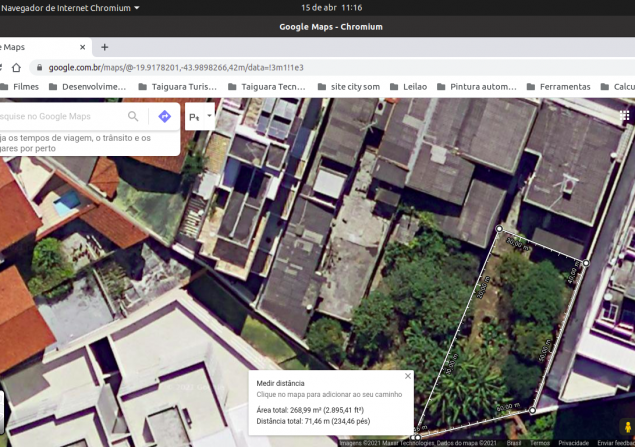Open the Calcu... bookmarks folder
Viewport: 635px width, 447px height.
(x=618, y=87)
